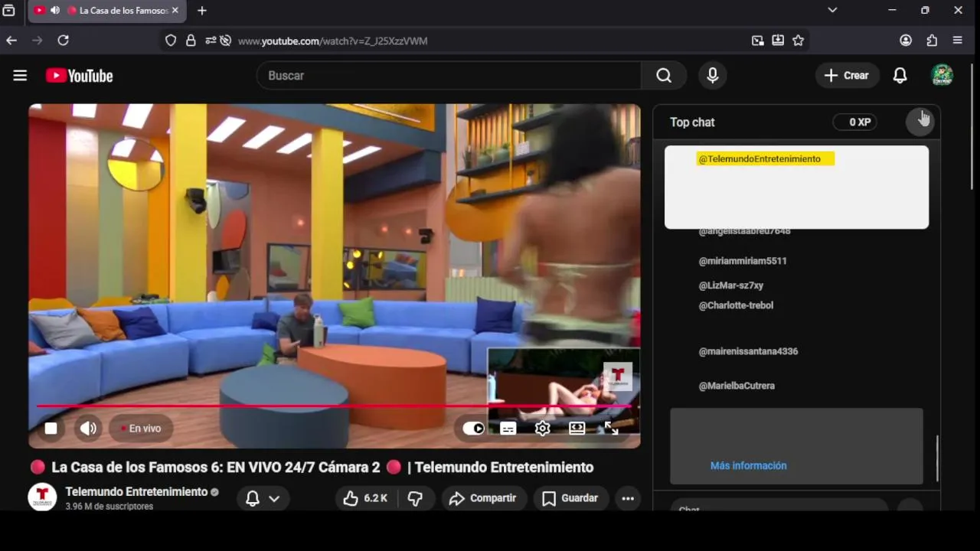View site security via padlock icon
Image resolution: width=980 pixels, height=551 pixels.
click(191, 41)
